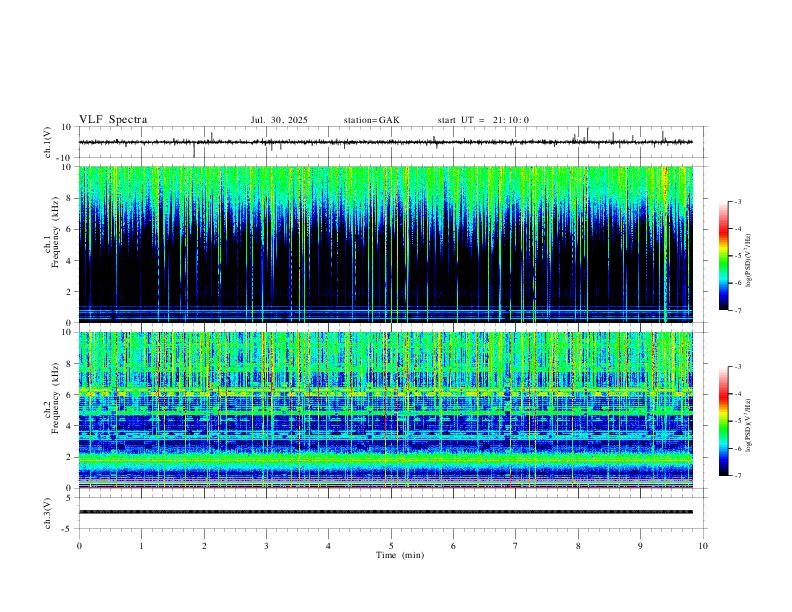This screenshot has width=792, height=612.
Task: Click time axis tick label "4"
Action: tap(328, 546)
